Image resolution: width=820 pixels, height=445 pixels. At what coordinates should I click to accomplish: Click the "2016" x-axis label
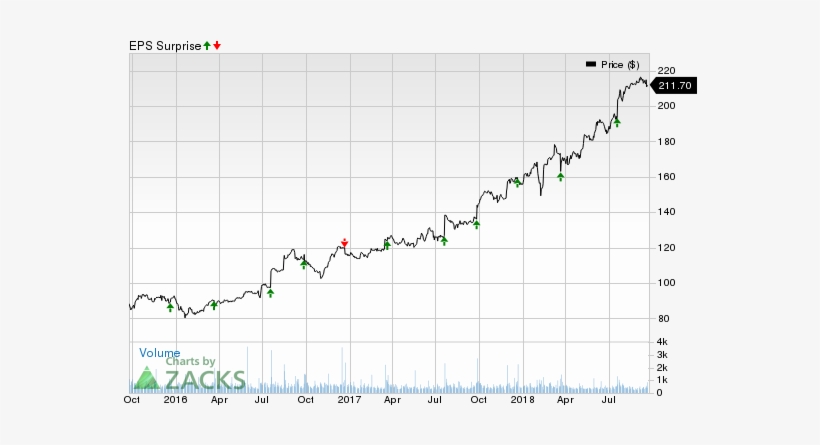(175, 400)
